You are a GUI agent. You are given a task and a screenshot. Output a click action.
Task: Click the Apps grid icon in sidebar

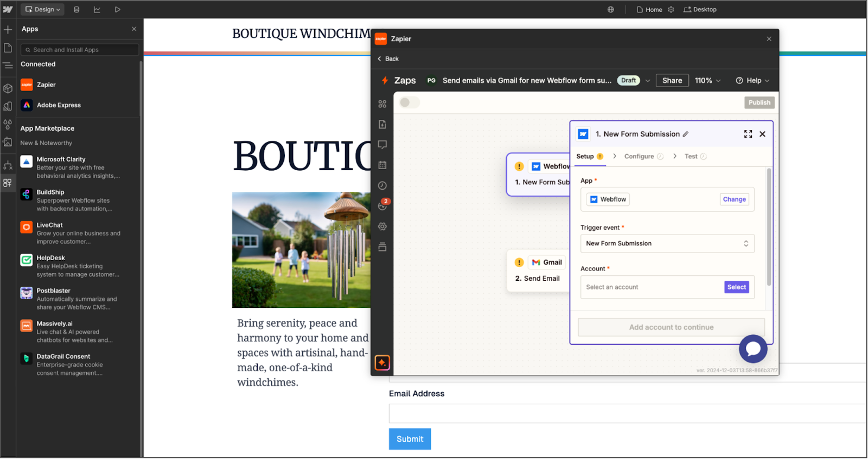pyautogui.click(x=8, y=183)
